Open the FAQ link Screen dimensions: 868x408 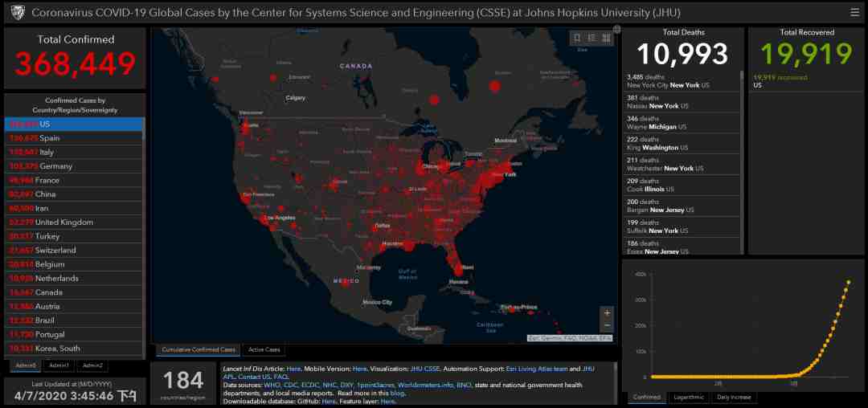point(280,377)
